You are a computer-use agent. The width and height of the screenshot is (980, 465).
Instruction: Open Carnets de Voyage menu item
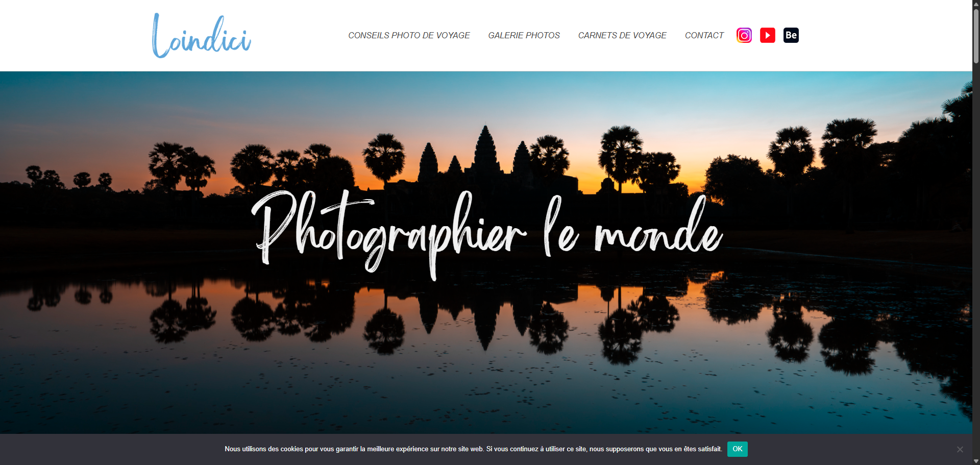click(622, 35)
